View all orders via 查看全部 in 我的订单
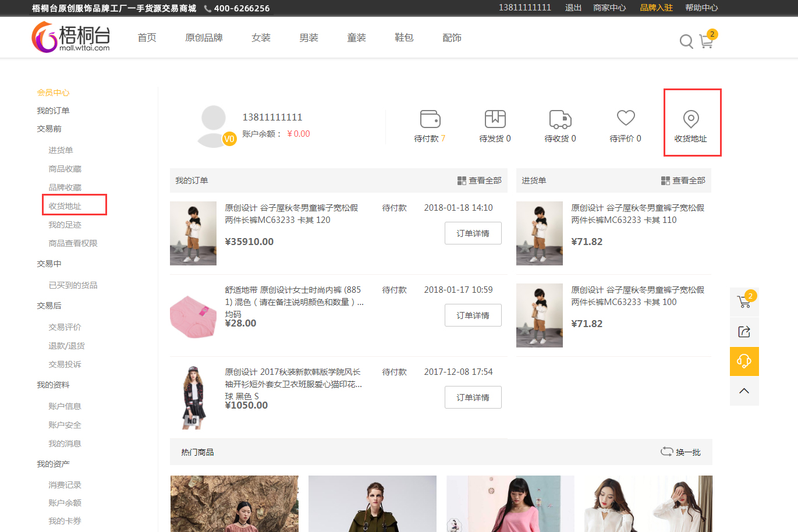Viewport: 798px width, 532px height. [x=479, y=180]
